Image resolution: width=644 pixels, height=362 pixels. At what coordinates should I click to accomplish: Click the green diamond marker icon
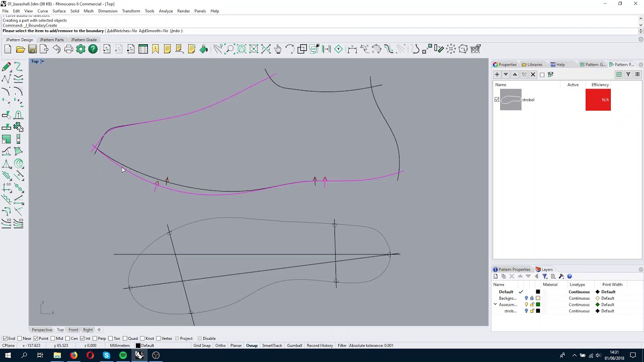click(338, 49)
